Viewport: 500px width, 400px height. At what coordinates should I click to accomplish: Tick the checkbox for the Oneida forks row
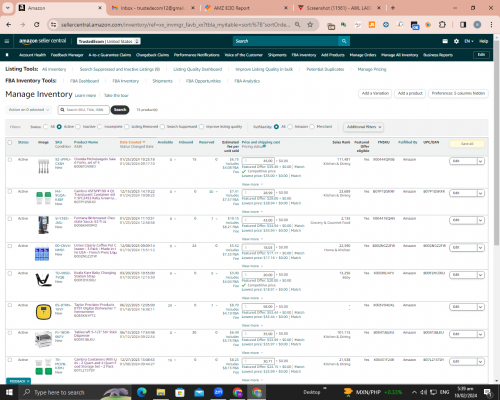[10, 160]
